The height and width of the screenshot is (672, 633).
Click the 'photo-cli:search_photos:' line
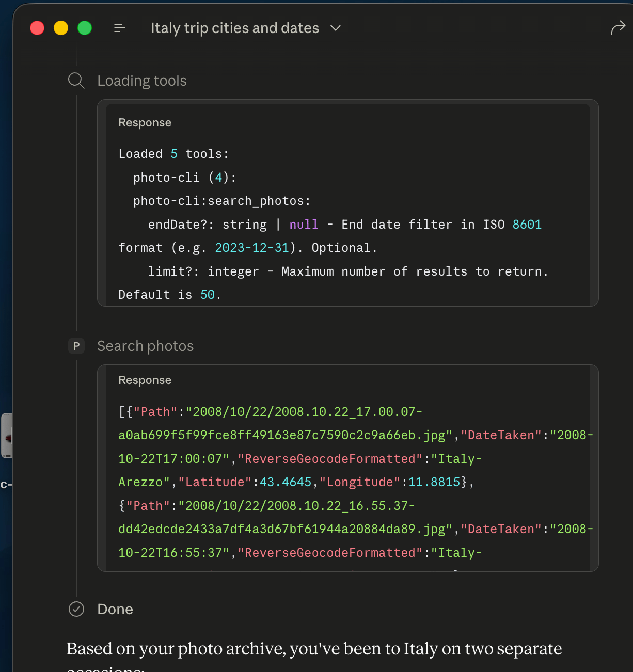222,201
